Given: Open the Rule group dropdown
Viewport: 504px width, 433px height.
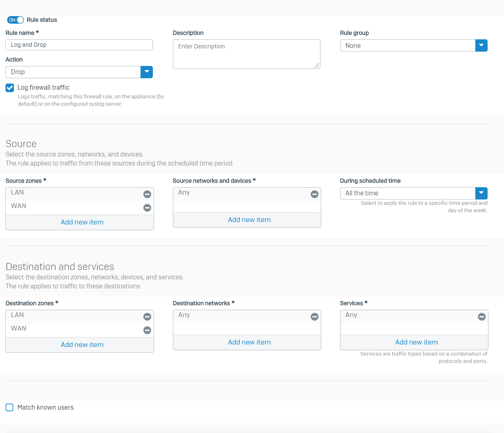Looking at the screenshot, I should [414, 45].
